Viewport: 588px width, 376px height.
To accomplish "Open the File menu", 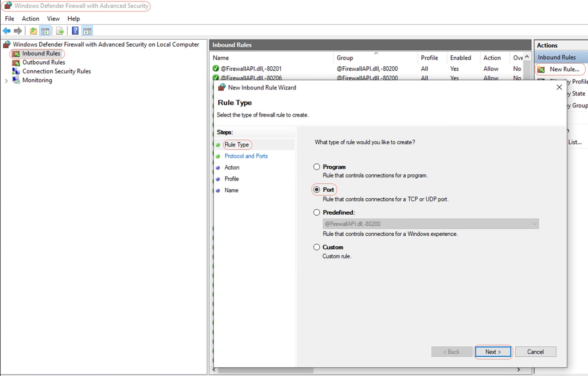I will click(10, 19).
